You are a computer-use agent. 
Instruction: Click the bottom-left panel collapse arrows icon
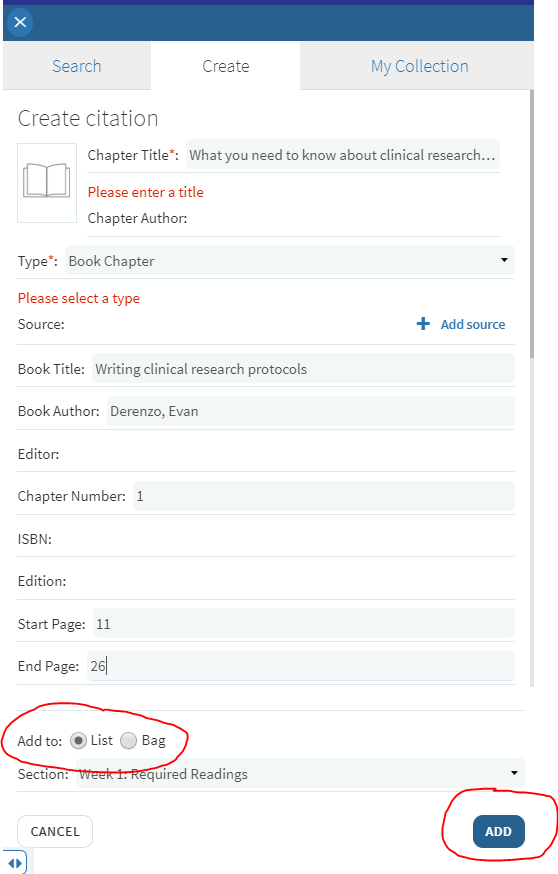click(x=15, y=863)
